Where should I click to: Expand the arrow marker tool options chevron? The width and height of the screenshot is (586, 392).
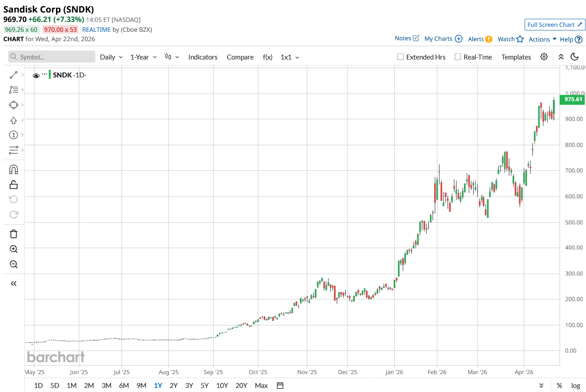[22, 120]
